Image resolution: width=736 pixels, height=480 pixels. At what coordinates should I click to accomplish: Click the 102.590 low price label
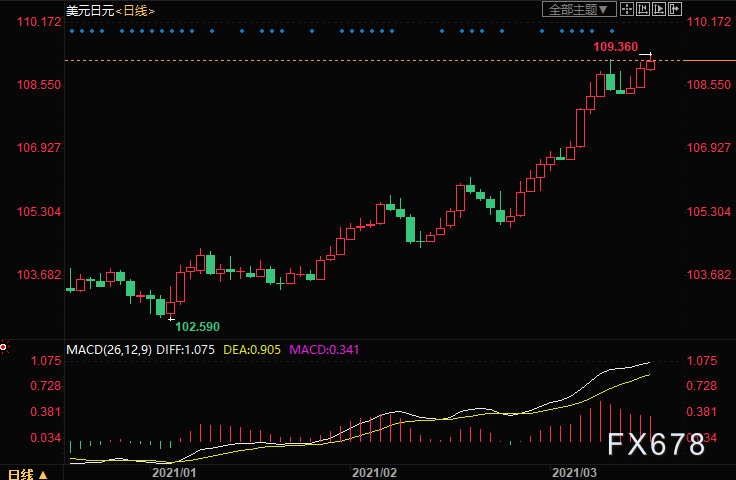coord(197,326)
